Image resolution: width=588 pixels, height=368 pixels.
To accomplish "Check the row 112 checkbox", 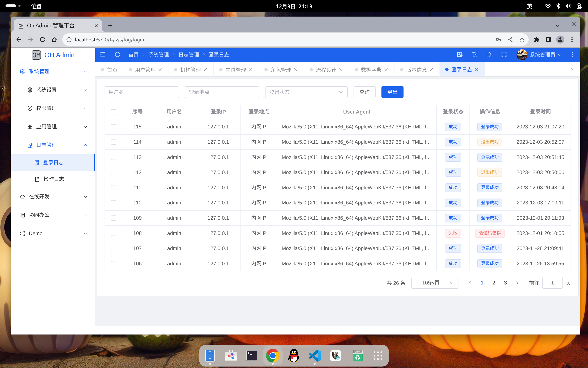I will pyautogui.click(x=114, y=172).
